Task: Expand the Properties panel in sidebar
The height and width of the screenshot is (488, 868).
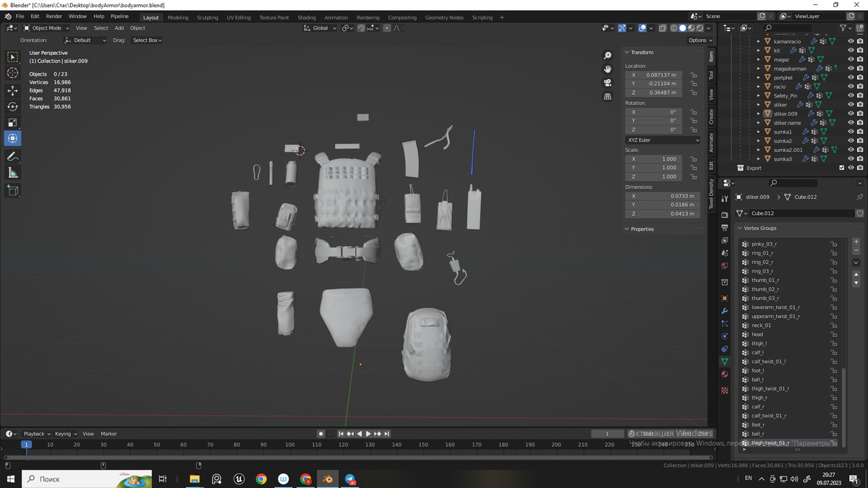Action: point(627,229)
